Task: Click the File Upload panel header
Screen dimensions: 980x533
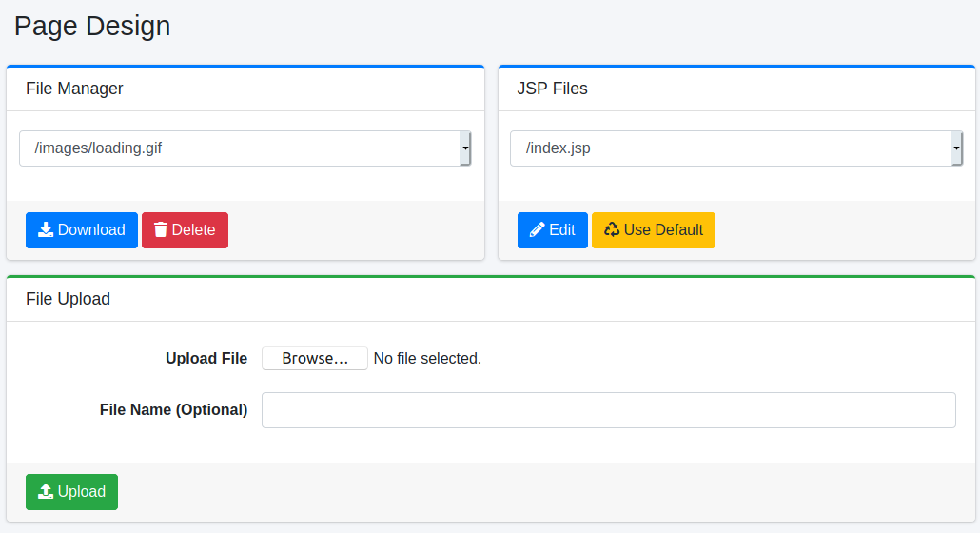Action: (x=69, y=299)
